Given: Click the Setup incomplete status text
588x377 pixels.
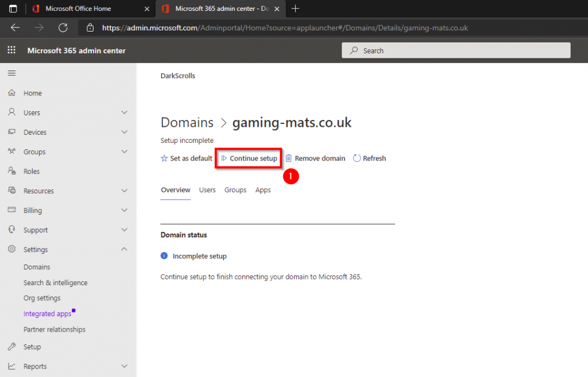Looking at the screenshot, I should tap(187, 140).
